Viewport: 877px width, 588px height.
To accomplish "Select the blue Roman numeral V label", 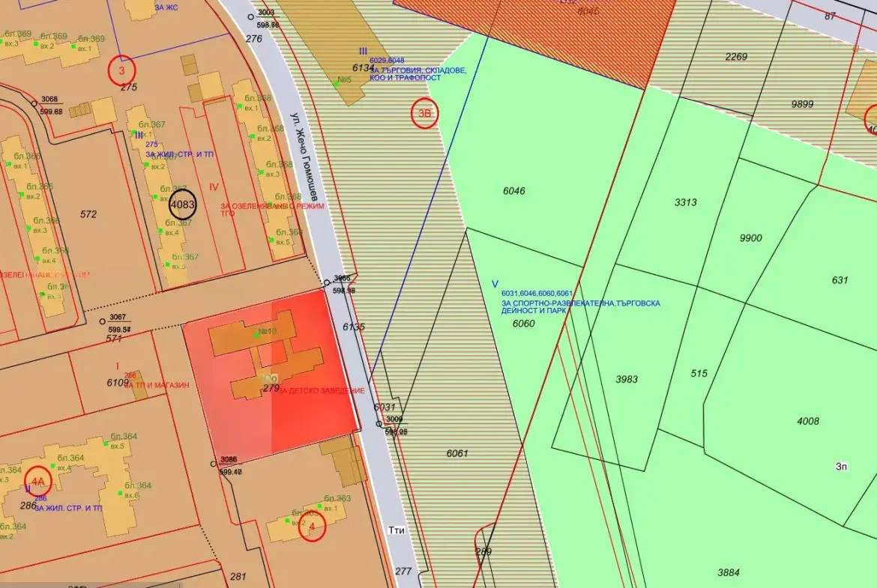I will point(495,284).
